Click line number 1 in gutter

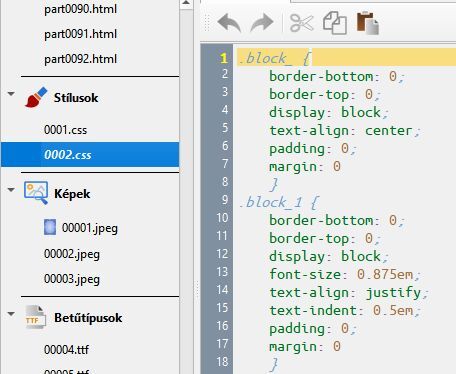pyautogui.click(x=224, y=58)
